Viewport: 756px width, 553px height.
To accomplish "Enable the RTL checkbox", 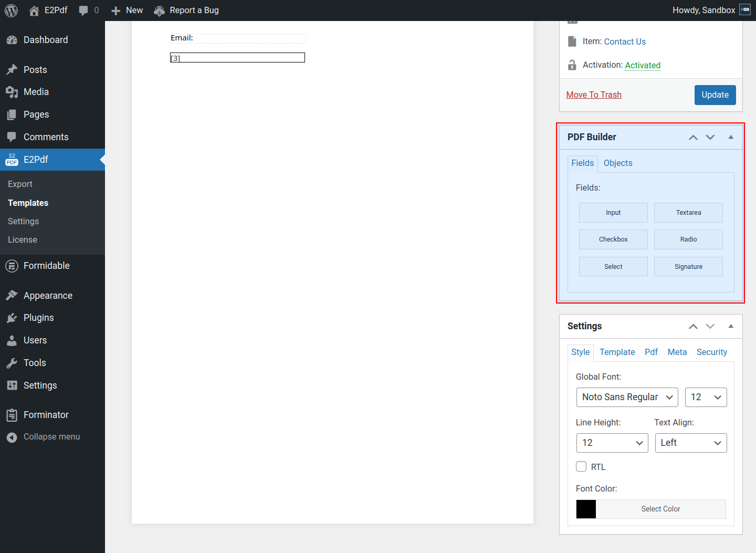I will tap(581, 466).
